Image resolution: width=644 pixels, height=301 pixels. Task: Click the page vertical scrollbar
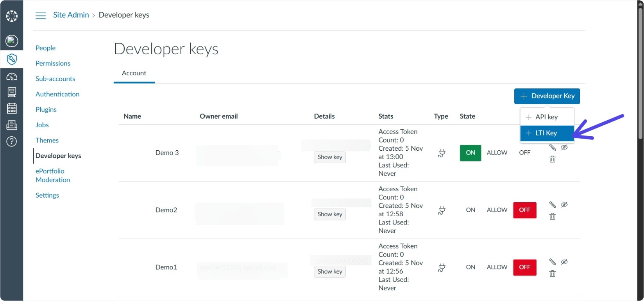click(x=640, y=74)
